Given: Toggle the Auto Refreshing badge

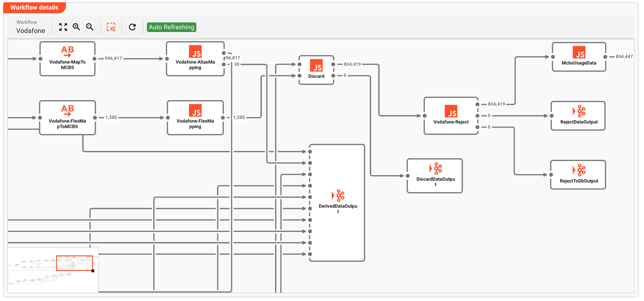Looking at the screenshot, I should [x=172, y=27].
